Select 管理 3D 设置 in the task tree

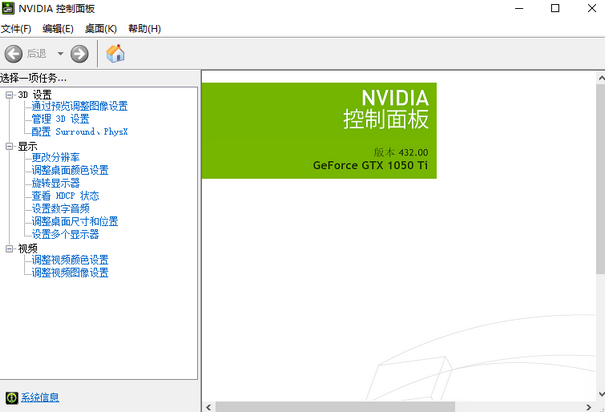[x=60, y=119]
